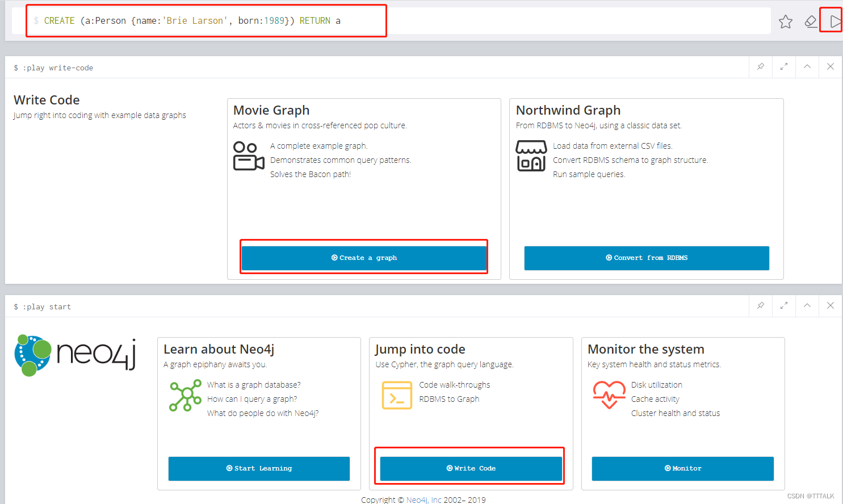Pin the write-code frame
This screenshot has width=843, height=504.
(761, 67)
